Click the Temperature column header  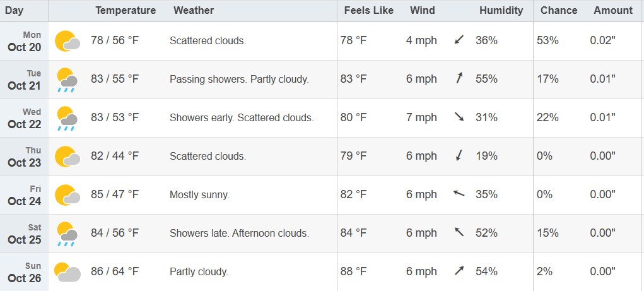[x=126, y=10]
